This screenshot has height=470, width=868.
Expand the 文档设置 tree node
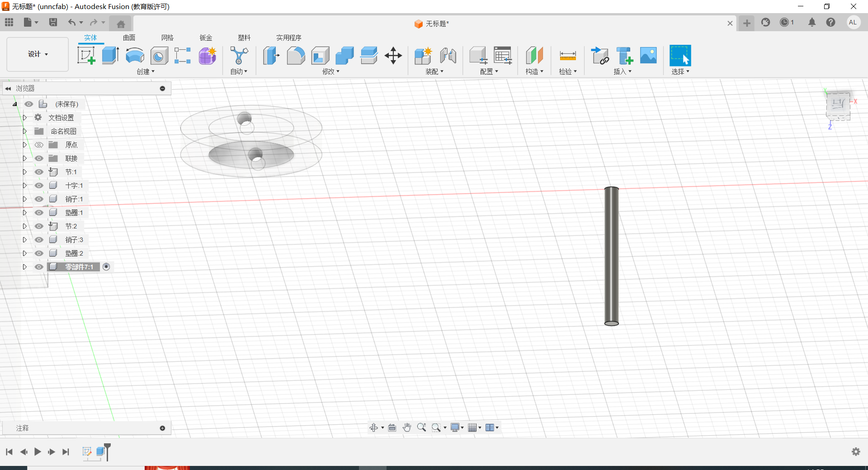coord(25,118)
